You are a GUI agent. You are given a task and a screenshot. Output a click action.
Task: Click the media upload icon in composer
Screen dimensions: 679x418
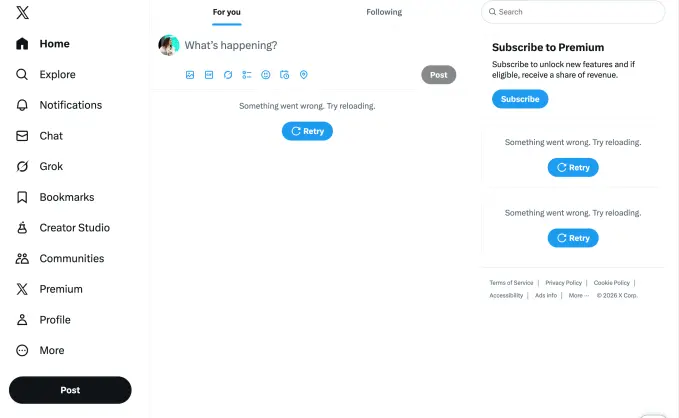point(190,75)
